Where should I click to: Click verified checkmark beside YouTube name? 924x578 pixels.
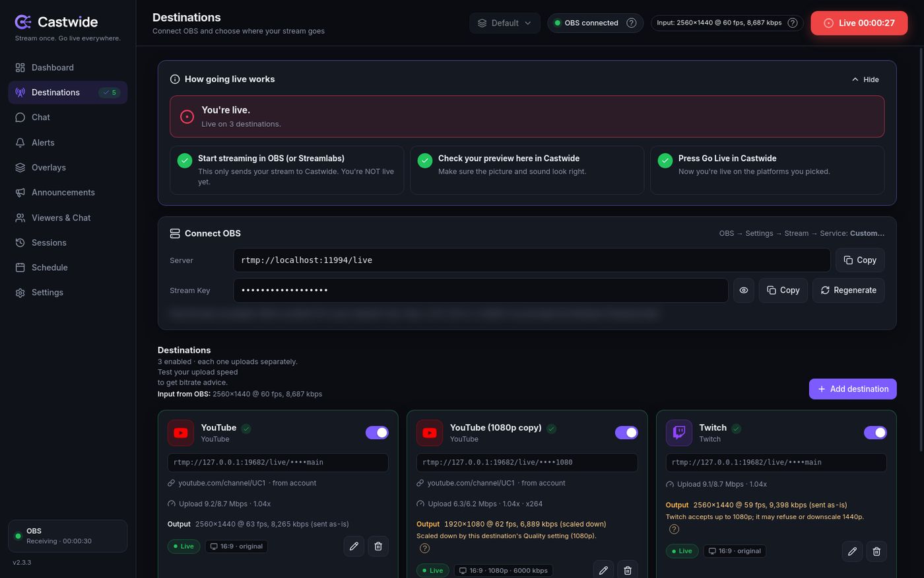(x=246, y=429)
